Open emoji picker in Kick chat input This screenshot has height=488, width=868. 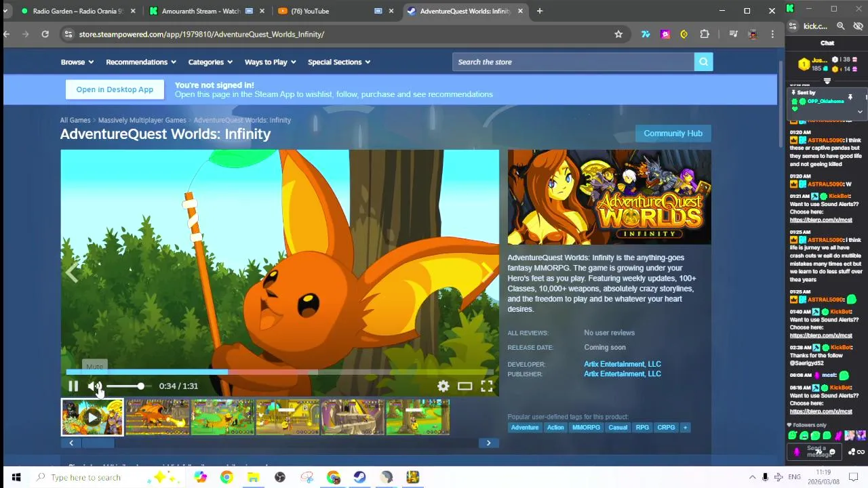pos(832,452)
